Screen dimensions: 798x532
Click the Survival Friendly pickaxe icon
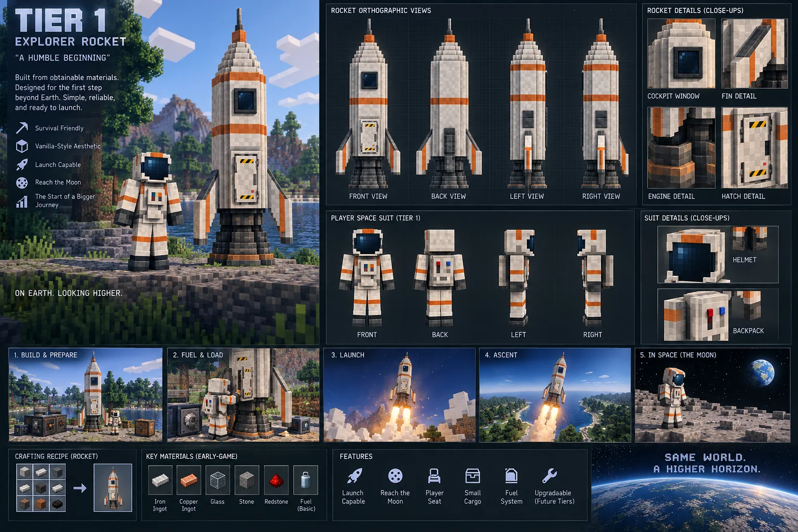coord(22,128)
